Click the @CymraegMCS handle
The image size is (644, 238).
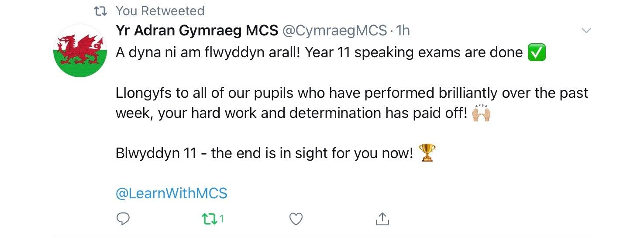point(335,31)
